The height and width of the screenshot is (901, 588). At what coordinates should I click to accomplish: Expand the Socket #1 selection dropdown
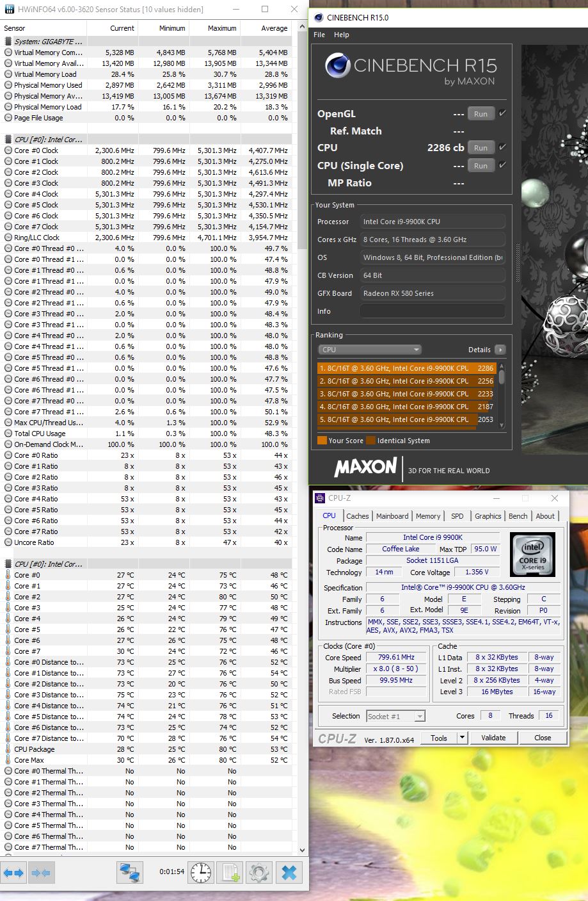click(x=420, y=716)
